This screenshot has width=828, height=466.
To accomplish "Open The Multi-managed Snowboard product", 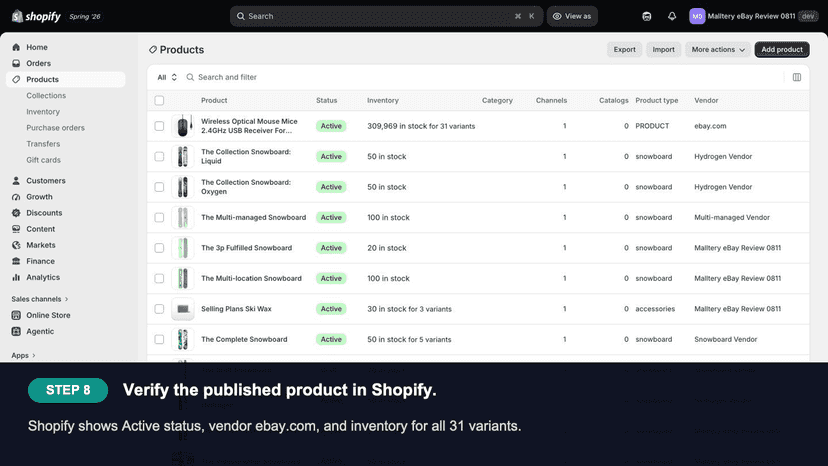I will pyautogui.click(x=253, y=218).
